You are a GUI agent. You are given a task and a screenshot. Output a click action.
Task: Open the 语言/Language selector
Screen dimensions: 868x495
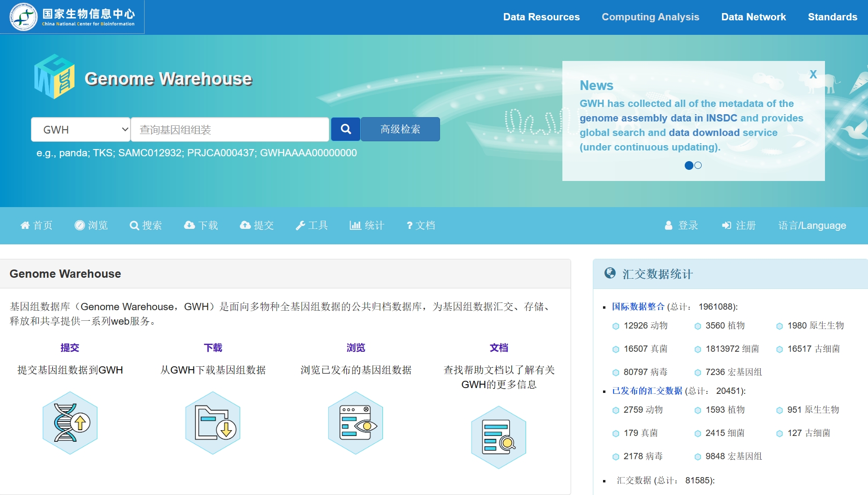(812, 225)
